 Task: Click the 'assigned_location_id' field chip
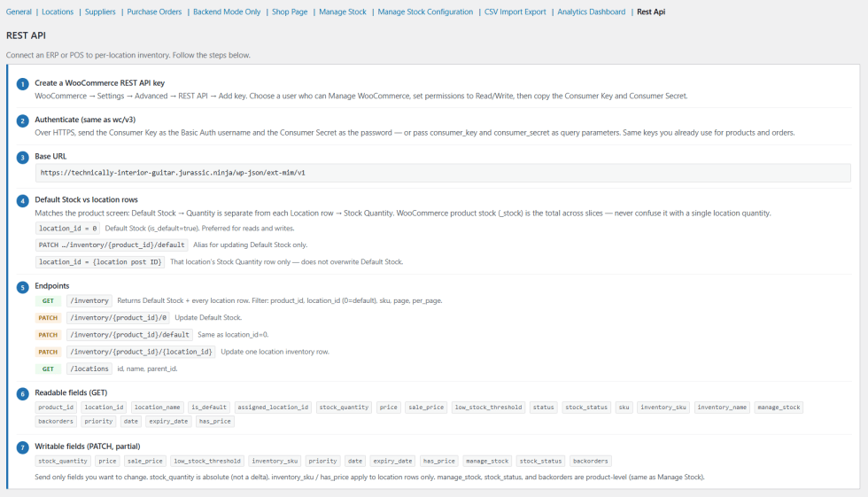273,408
